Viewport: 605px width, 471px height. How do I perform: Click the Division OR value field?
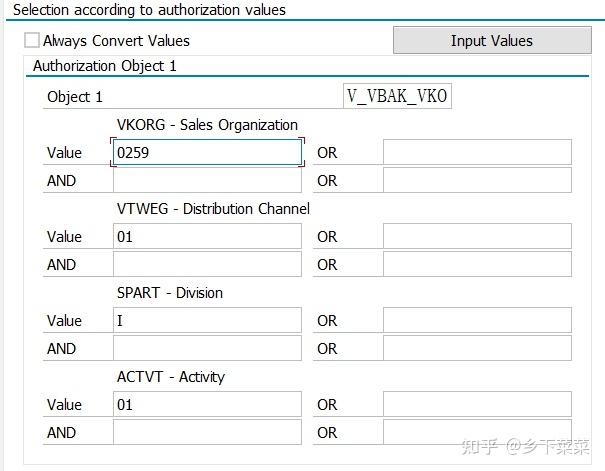pyautogui.click(x=477, y=321)
